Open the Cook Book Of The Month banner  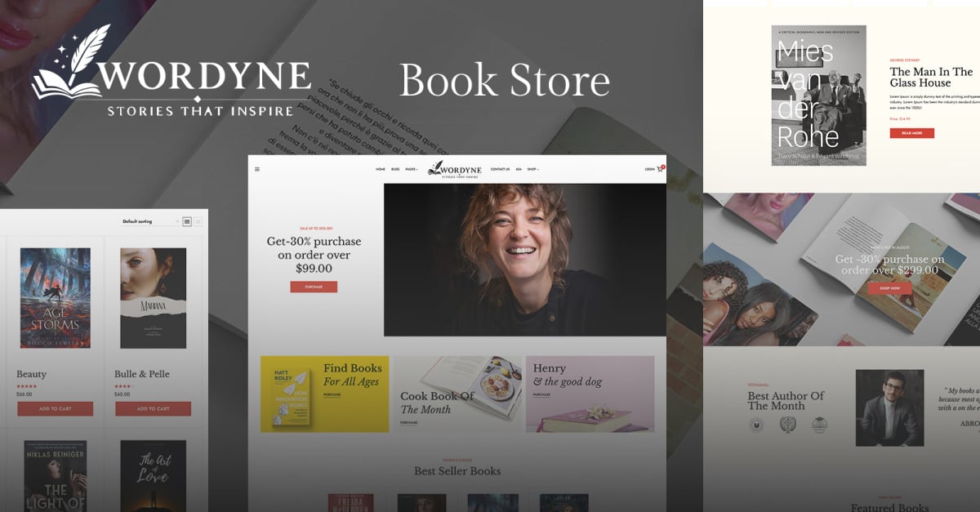pos(457,394)
